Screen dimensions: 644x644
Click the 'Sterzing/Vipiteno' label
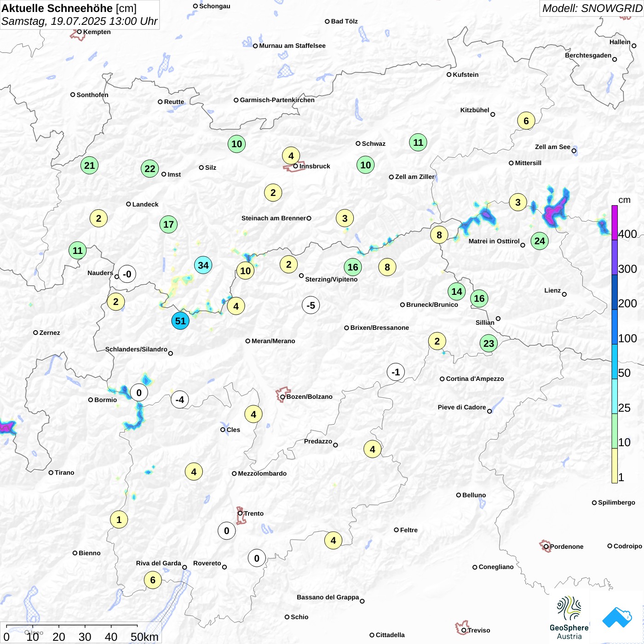coord(331,279)
